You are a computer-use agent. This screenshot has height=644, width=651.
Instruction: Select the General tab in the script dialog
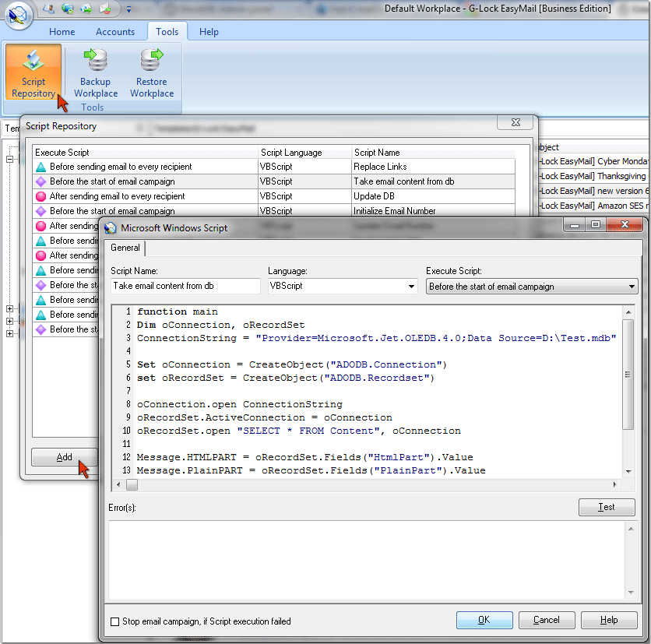pos(125,248)
